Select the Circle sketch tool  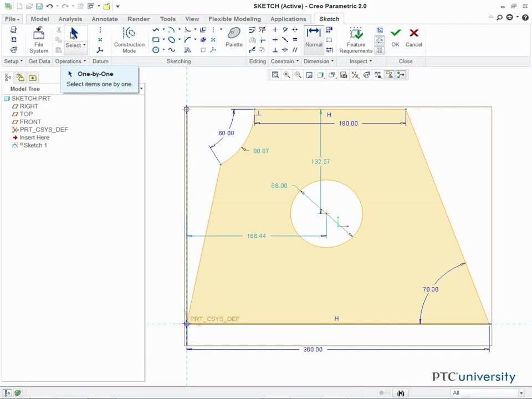(x=156, y=50)
